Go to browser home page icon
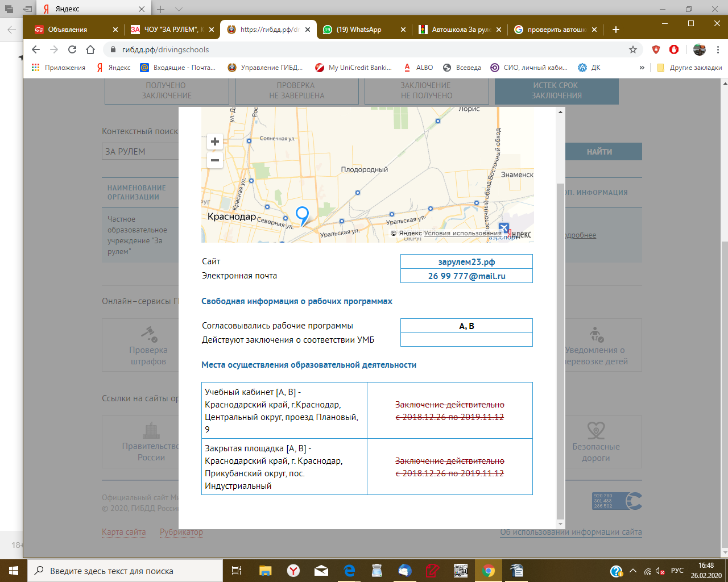728x582 pixels. pyautogui.click(x=90, y=49)
